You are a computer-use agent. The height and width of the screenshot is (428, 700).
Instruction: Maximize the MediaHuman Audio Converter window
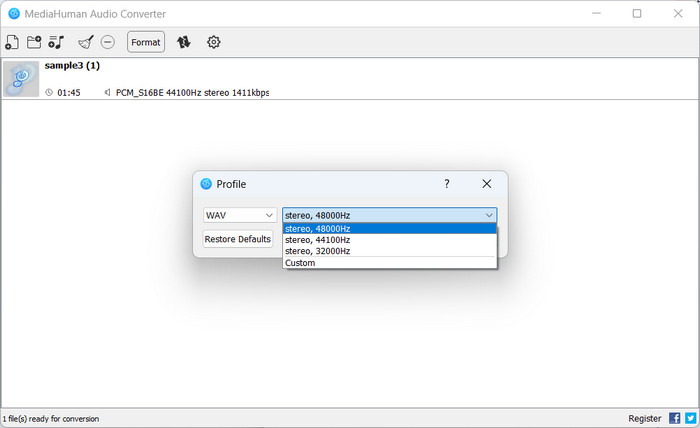(x=637, y=14)
